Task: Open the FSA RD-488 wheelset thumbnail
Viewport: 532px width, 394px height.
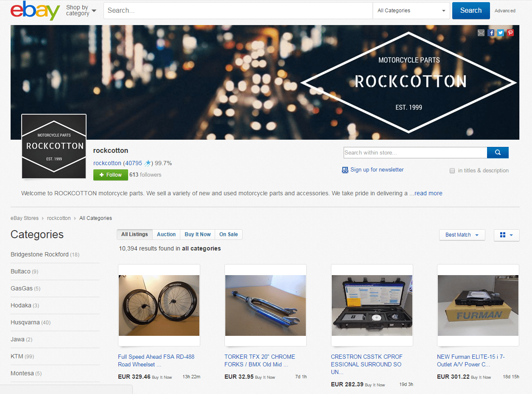Action: pos(159,305)
